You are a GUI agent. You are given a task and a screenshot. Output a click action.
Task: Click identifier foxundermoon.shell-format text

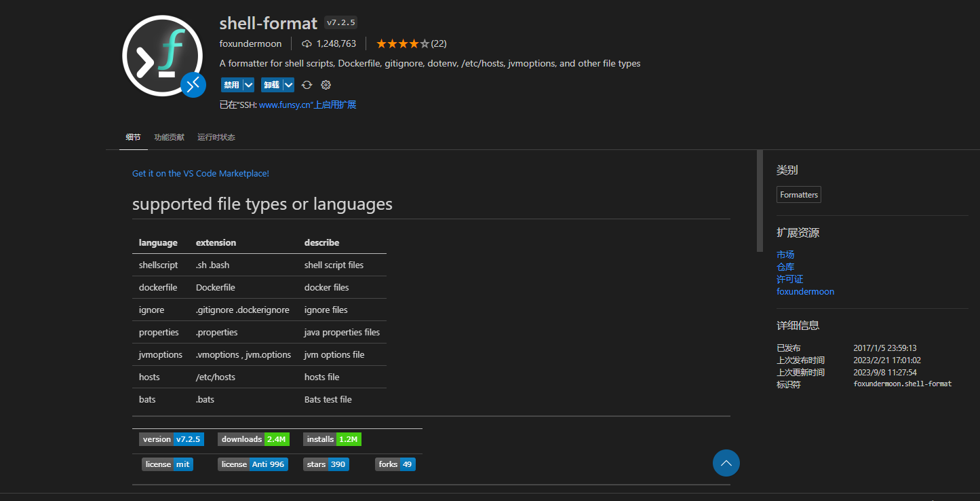[x=903, y=384]
